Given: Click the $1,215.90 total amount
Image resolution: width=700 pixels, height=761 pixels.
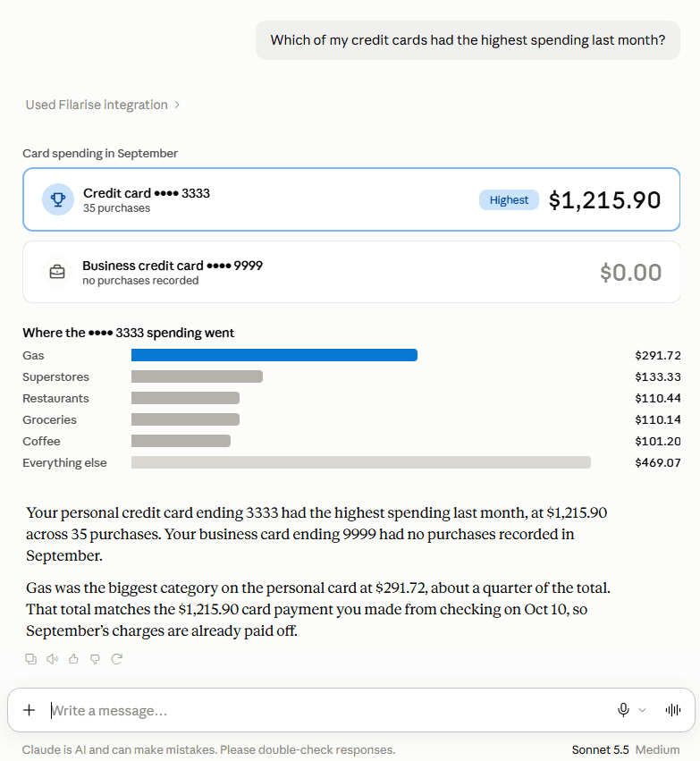Looking at the screenshot, I should (604, 200).
